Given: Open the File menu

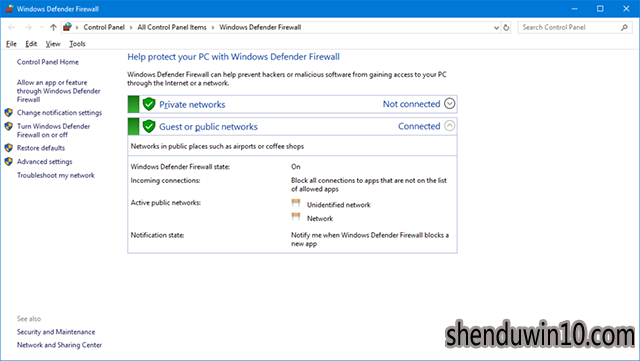Looking at the screenshot, I should (11, 44).
